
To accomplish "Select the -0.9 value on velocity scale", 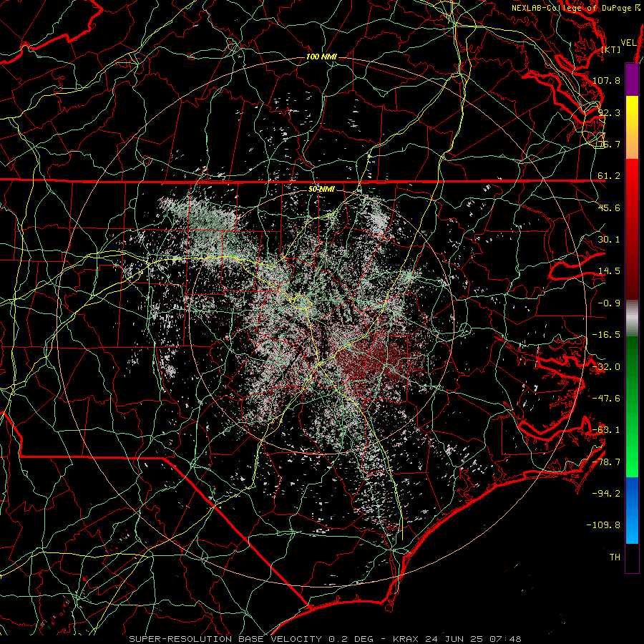I will tap(609, 303).
